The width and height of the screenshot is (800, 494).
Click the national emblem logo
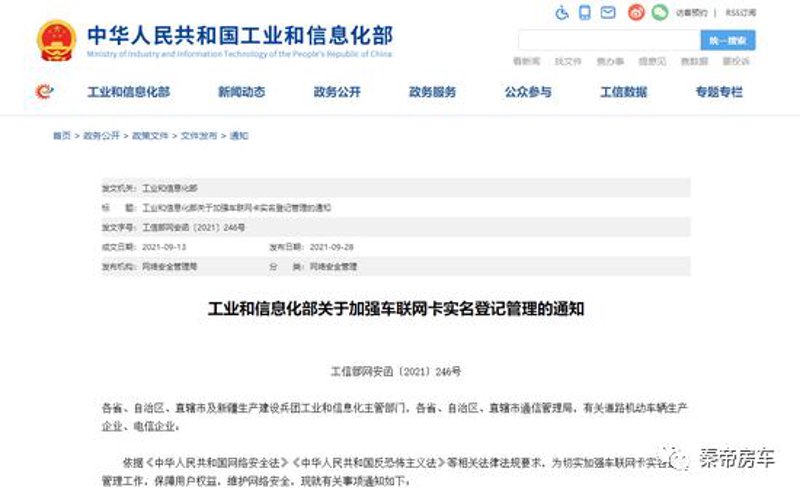(57, 40)
